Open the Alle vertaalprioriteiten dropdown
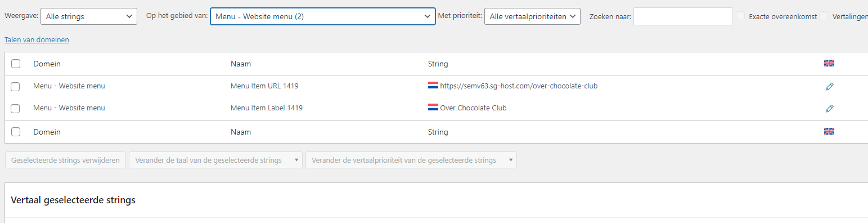The height and width of the screenshot is (223, 868). coord(532,16)
